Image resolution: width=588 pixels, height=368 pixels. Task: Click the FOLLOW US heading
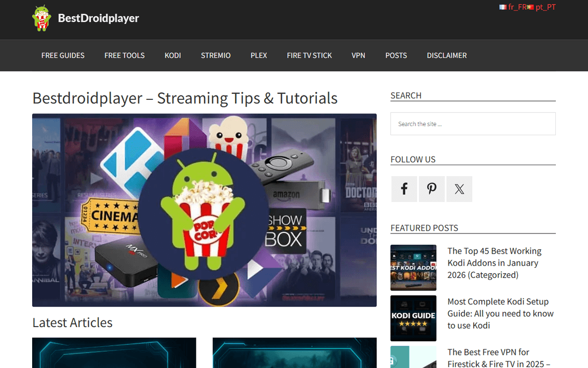413,160
